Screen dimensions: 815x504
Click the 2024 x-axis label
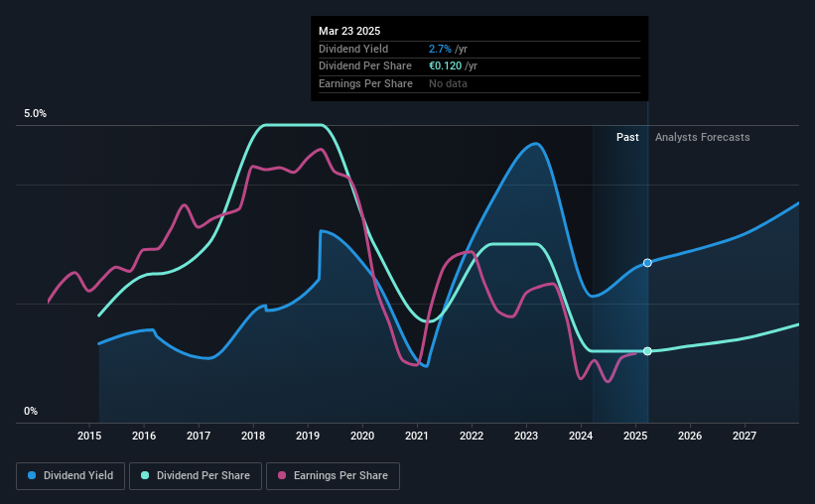581,436
